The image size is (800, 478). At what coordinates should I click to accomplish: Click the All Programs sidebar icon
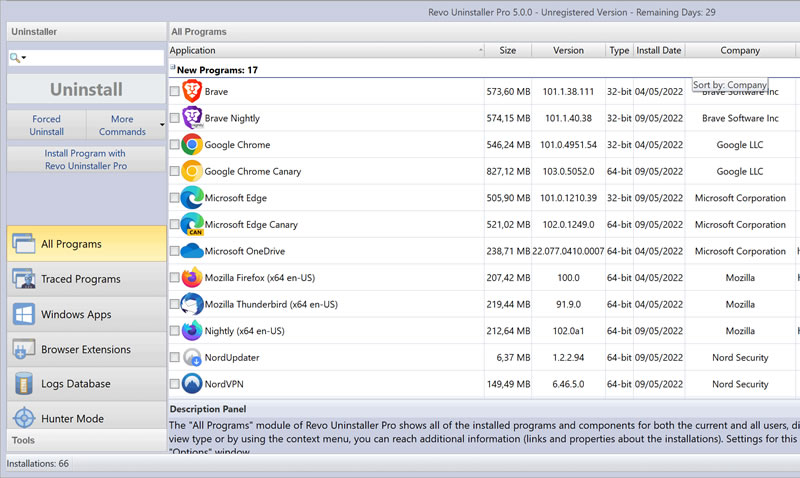23,244
